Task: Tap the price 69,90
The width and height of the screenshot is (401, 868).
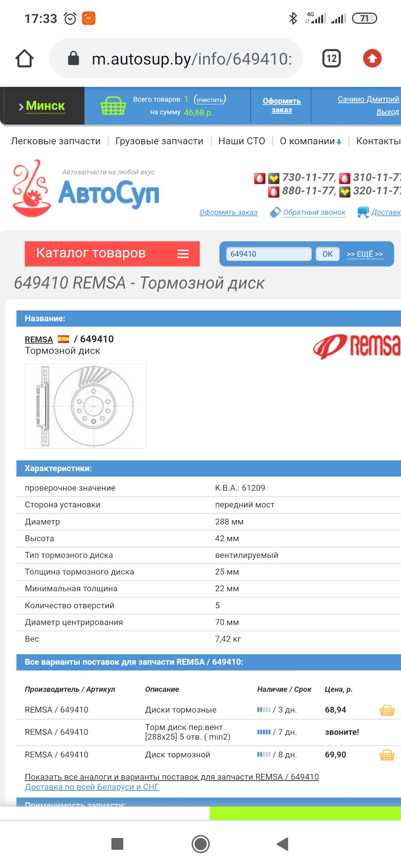Action: tap(335, 755)
